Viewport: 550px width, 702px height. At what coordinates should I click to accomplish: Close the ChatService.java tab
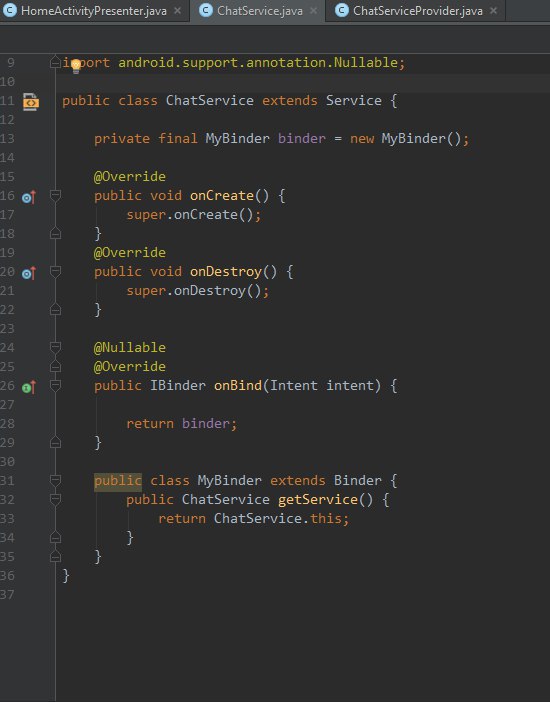pos(314,10)
